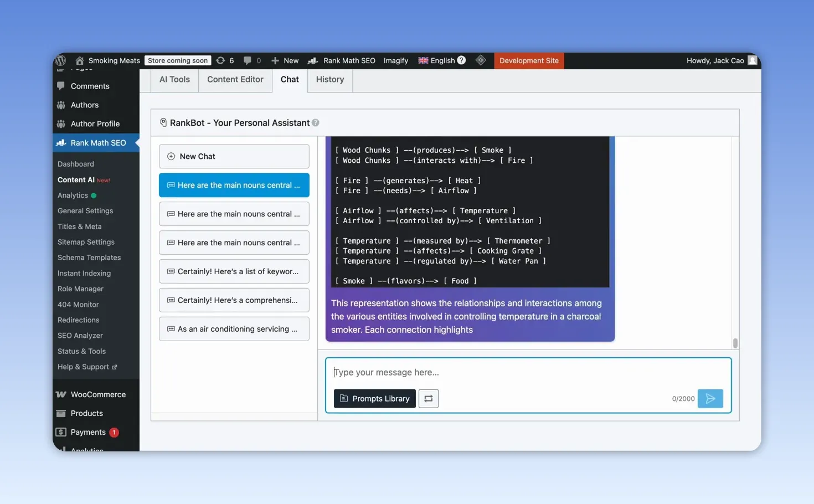Screen dimensions: 814x504
Task: Open Role Manager
Action: click(80, 289)
